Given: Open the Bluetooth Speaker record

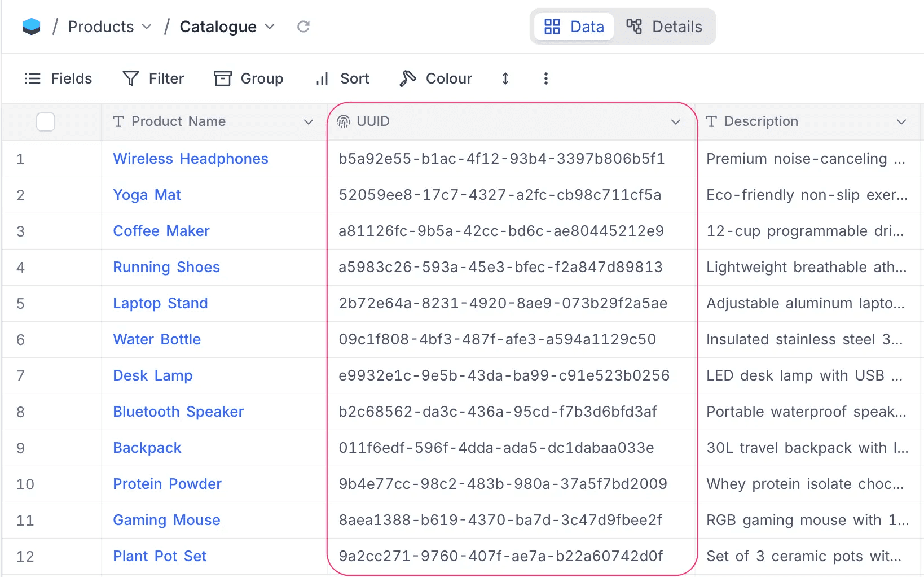Looking at the screenshot, I should click(x=178, y=412).
